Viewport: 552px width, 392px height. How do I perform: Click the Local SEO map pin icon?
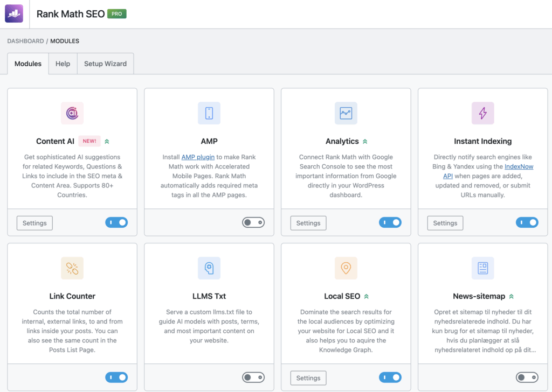coord(346,268)
